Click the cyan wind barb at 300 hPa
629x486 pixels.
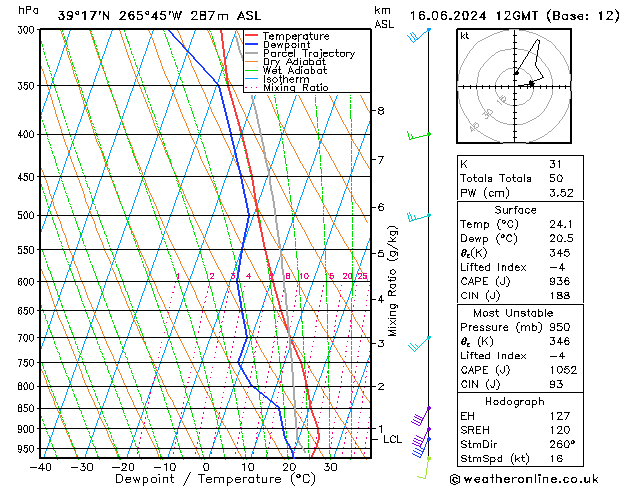418,35
